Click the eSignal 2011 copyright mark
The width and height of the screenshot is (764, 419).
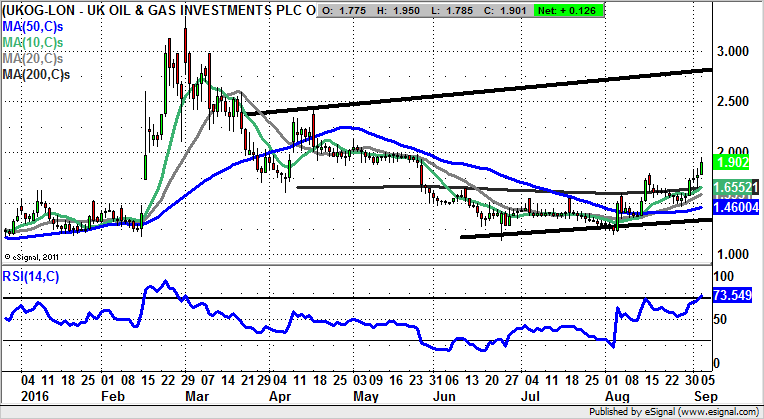click(x=34, y=256)
